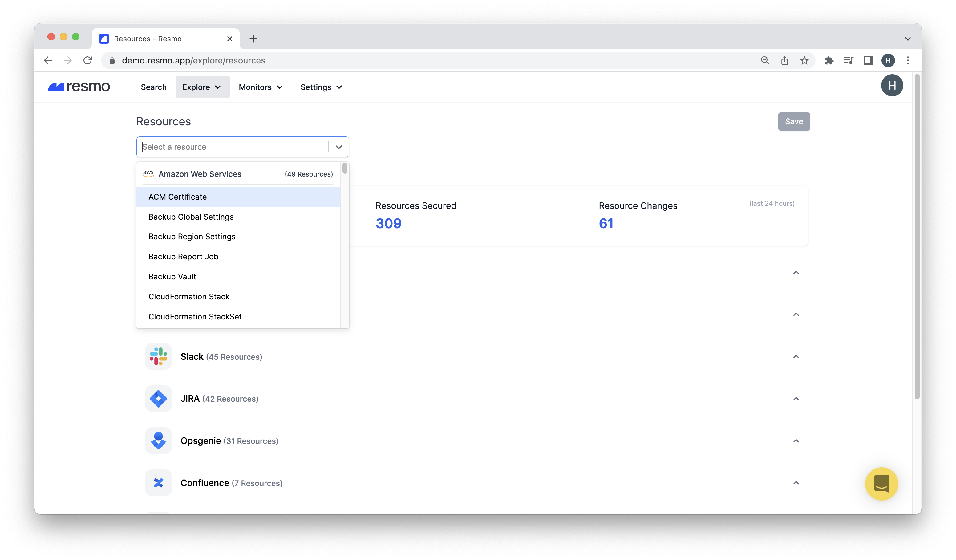Viewport: 956px width, 560px height.
Task: Select CloudFormation Stack option
Action: click(x=238, y=296)
